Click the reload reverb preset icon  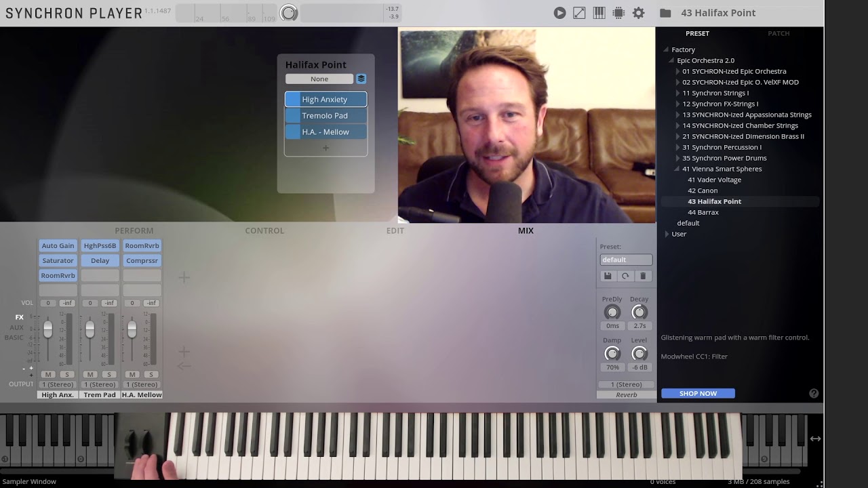tap(625, 276)
